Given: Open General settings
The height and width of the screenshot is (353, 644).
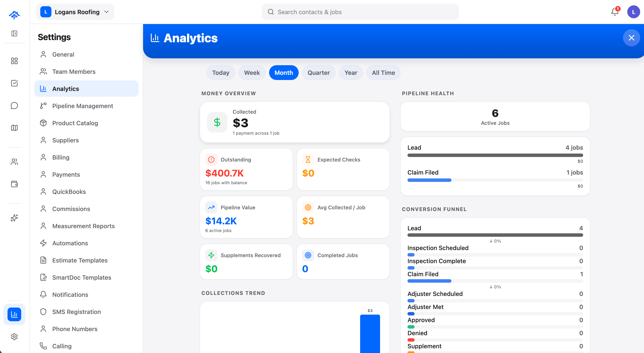Looking at the screenshot, I should [86, 54].
